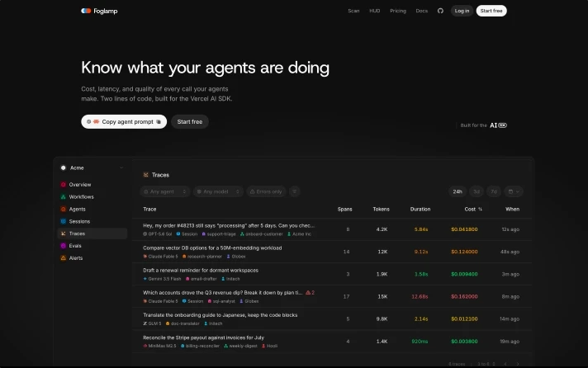
Task: Click the research-planner agent tag
Action: click(x=202, y=257)
